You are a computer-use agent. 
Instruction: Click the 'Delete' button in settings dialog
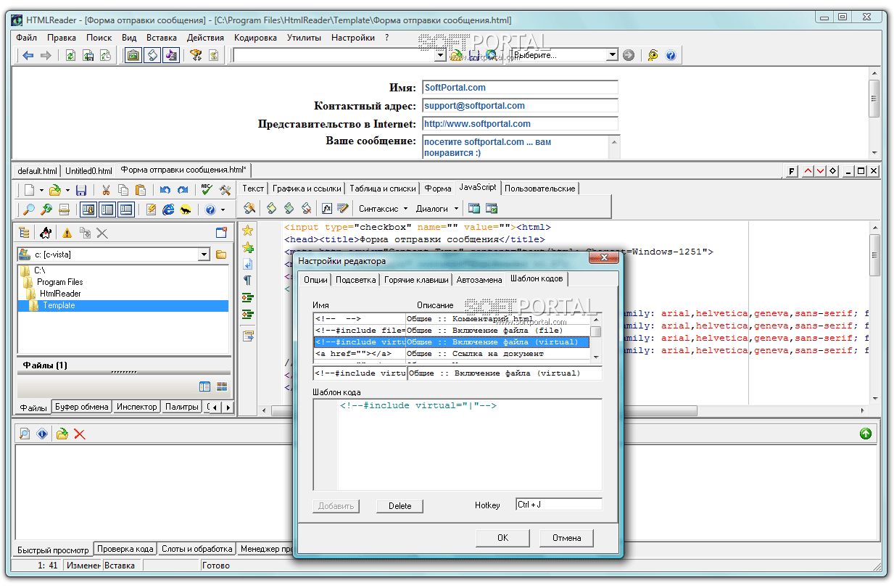(x=400, y=506)
